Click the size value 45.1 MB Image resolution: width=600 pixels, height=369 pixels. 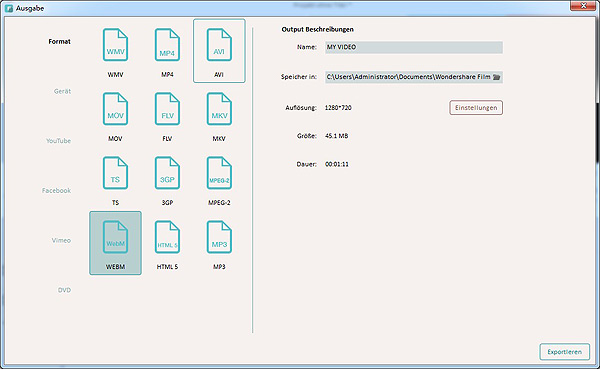coord(336,136)
